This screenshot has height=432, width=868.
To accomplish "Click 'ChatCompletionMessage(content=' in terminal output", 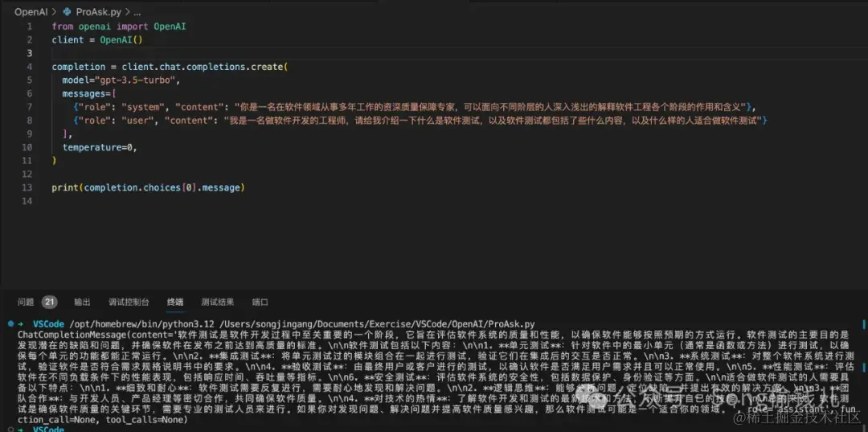I will [x=96, y=335].
